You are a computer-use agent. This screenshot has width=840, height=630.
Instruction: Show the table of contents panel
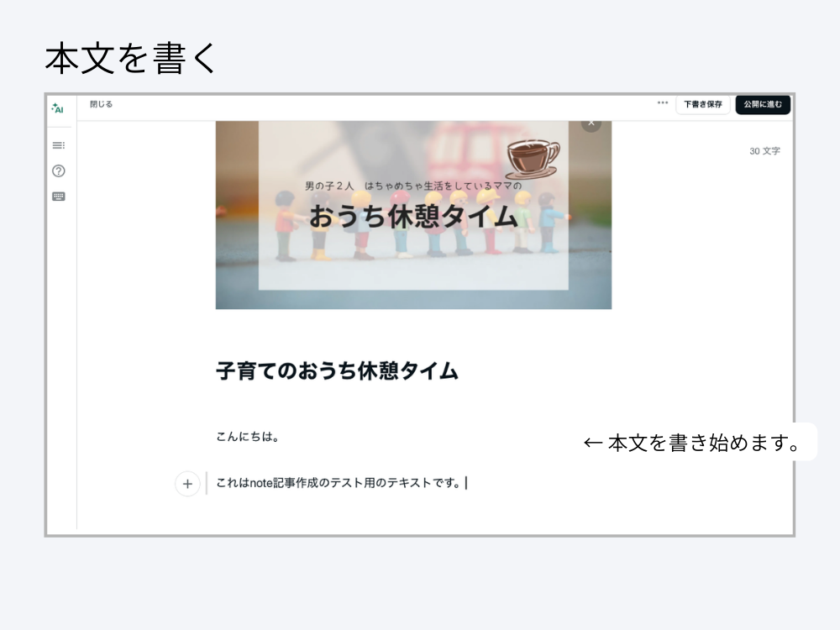click(58, 144)
